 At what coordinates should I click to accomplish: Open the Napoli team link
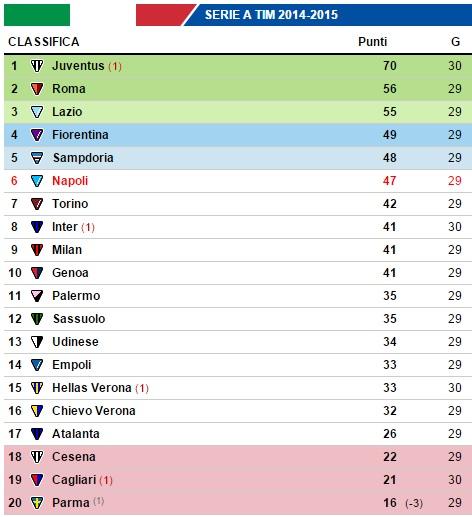[x=70, y=181]
